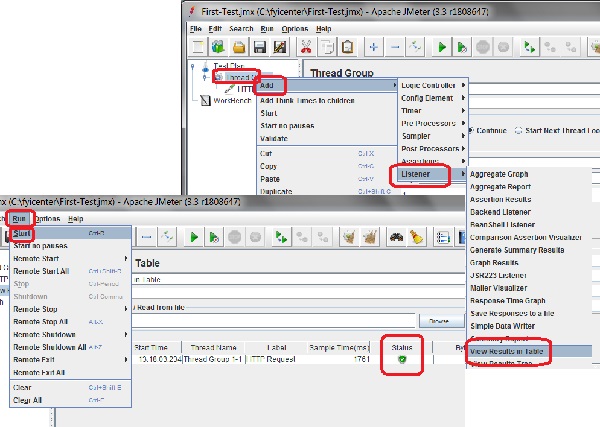Viewport: 600px width, 427px height.
Task: Expand the Timer submenu
Action: (433, 111)
